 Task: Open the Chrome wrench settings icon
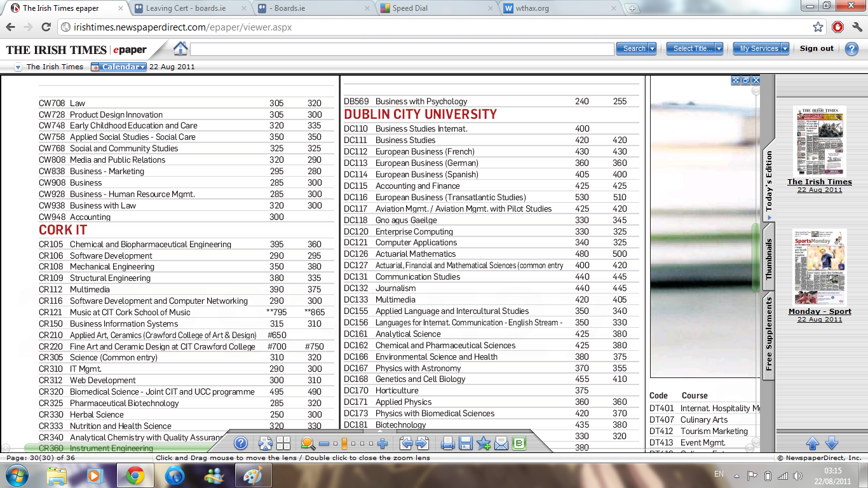click(x=856, y=27)
